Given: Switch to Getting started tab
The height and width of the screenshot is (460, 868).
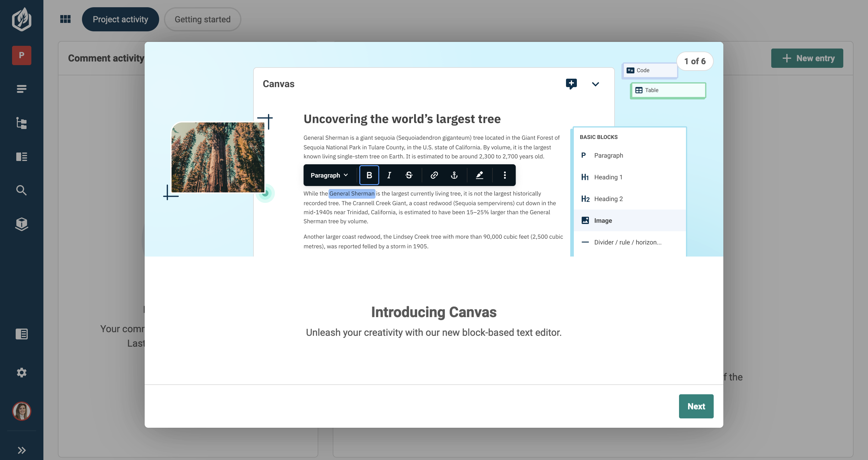Looking at the screenshot, I should click(203, 19).
